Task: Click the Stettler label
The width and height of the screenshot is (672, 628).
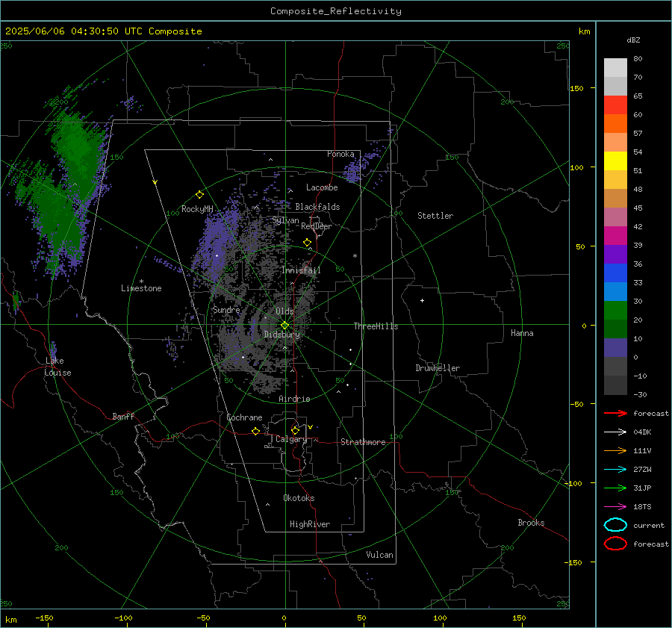Action: (435, 216)
